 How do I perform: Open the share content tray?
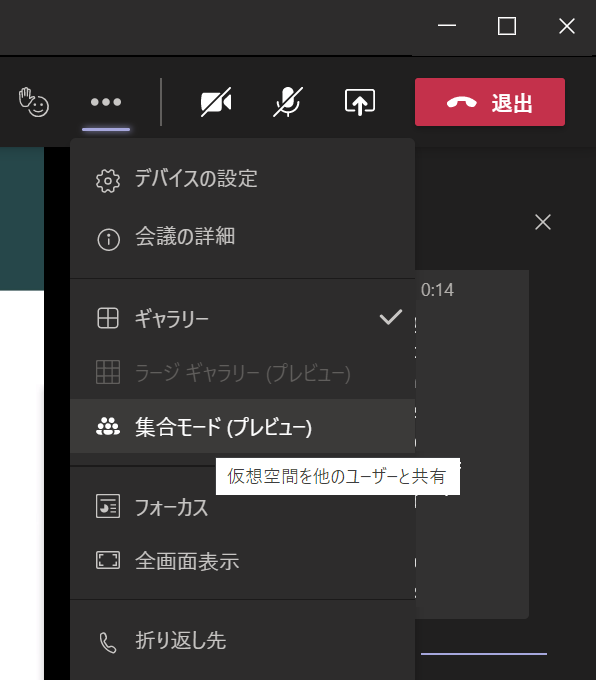[x=360, y=102]
